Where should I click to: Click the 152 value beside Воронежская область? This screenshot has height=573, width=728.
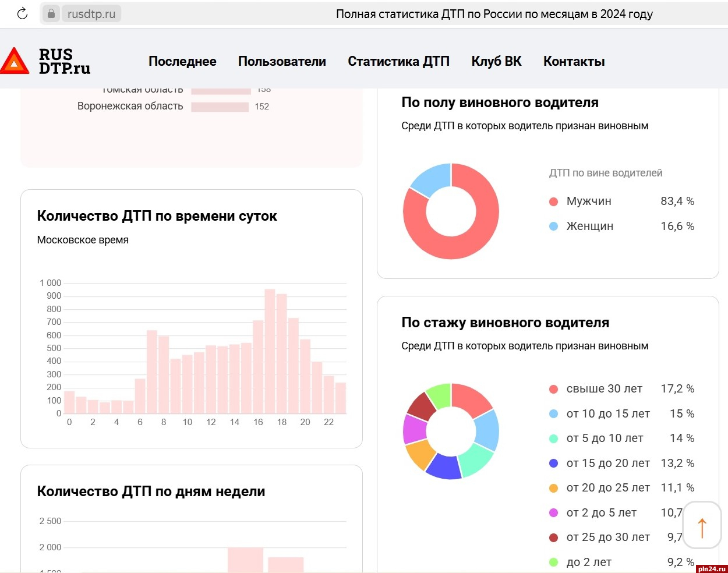(262, 107)
